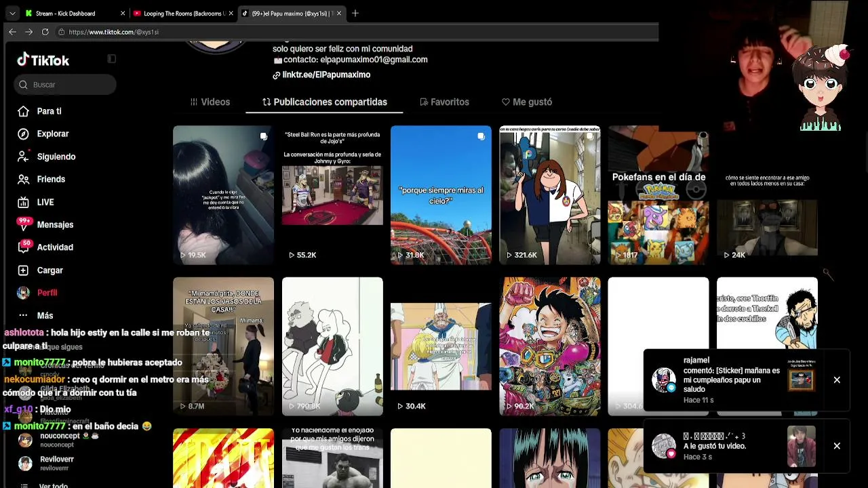Collapse the TikTok sidebar

point(112,59)
